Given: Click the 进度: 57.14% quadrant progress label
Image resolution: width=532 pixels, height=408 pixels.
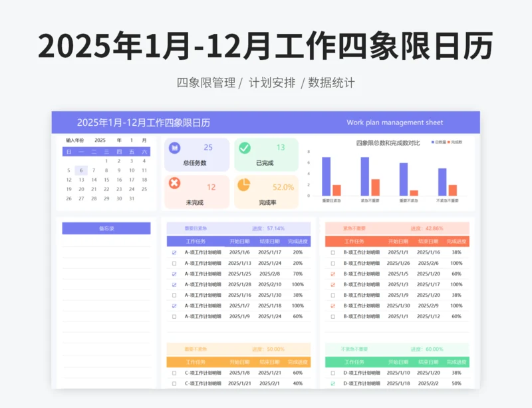Looking at the screenshot, I should 268,228.
